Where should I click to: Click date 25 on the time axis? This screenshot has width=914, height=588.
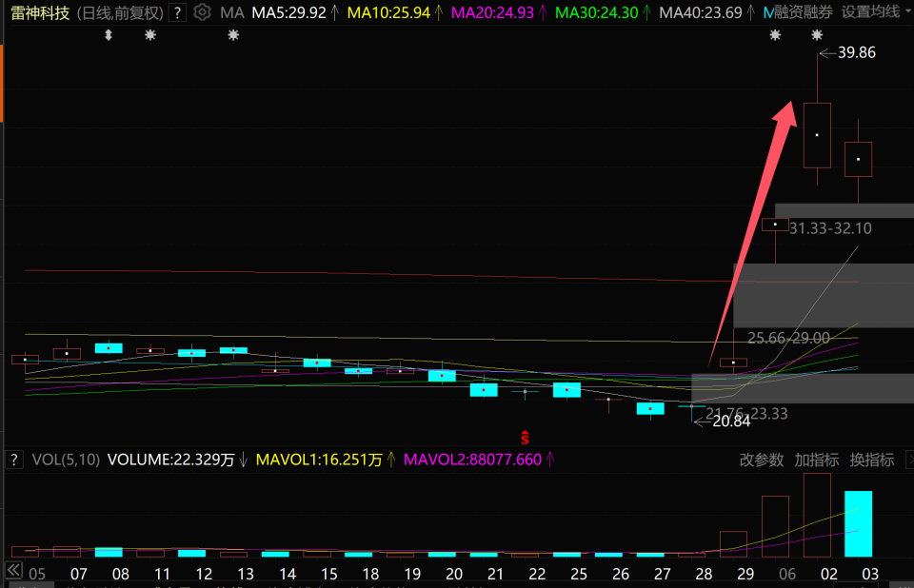pos(579,574)
